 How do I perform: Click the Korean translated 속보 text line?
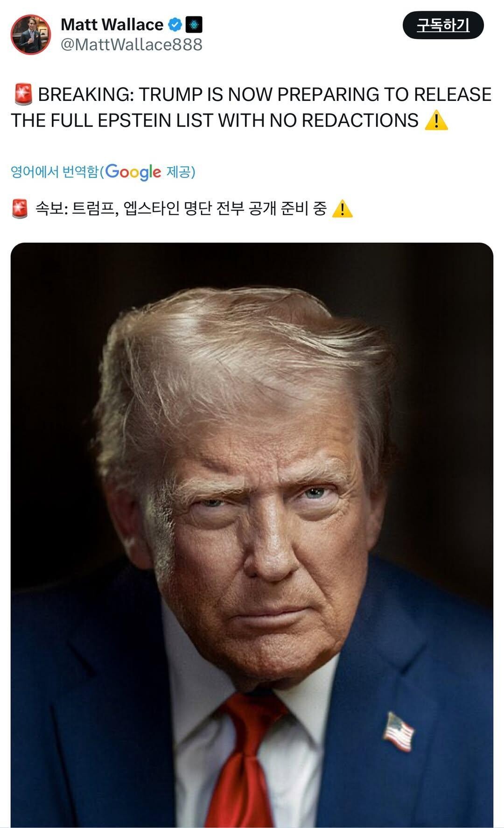point(181,209)
